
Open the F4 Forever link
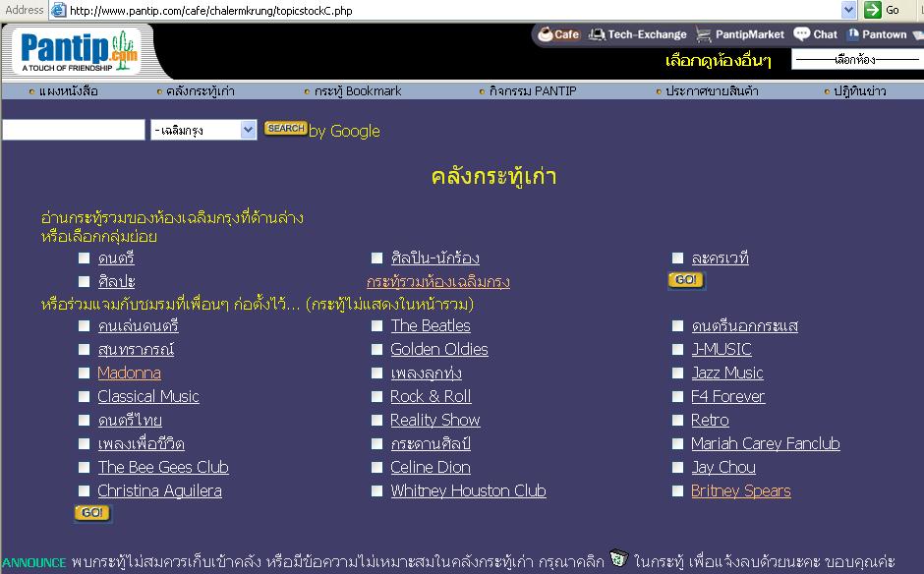pyautogui.click(x=727, y=397)
